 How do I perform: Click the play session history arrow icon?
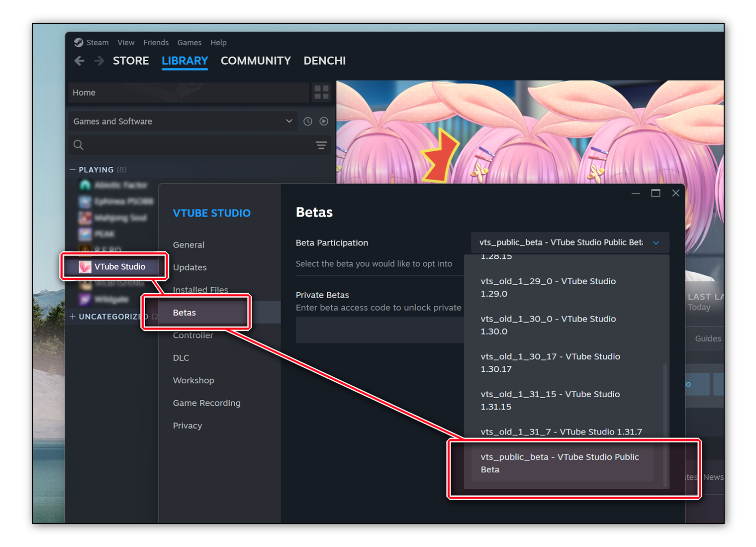point(324,121)
